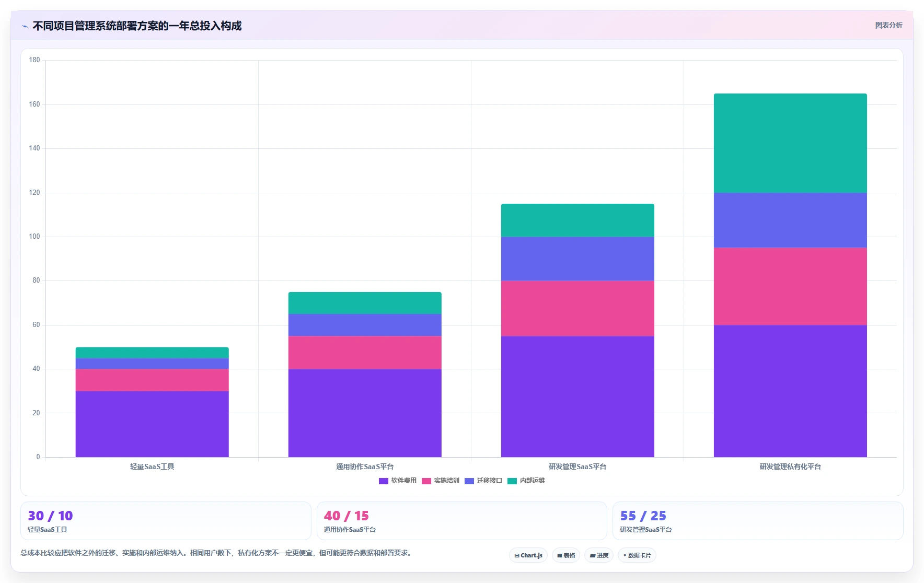Select the blue 迁移接口 segment of 研发管理SaaS平台

pyautogui.click(x=577, y=259)
